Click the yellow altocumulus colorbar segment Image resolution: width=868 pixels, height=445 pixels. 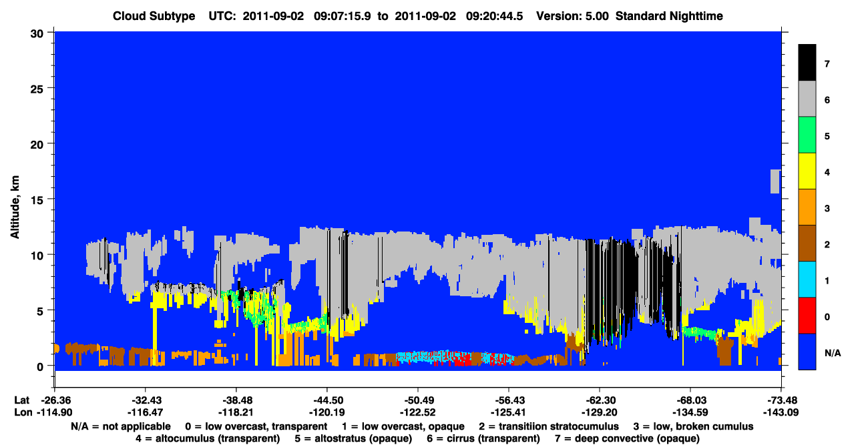tap(807, 171)
